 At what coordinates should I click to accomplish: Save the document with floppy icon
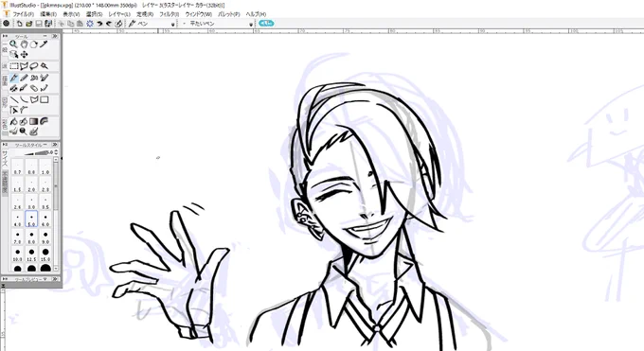click(39, 24)
